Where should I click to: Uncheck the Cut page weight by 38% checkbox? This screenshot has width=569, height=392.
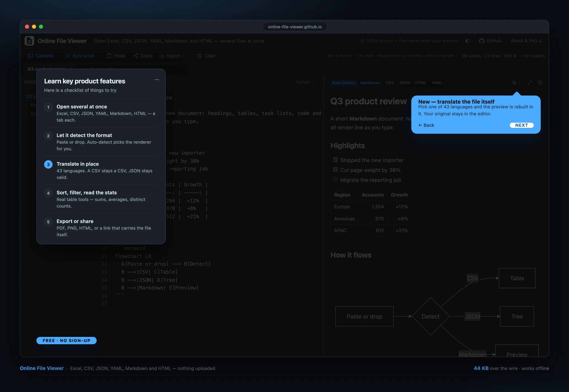(x=335, y=170)
